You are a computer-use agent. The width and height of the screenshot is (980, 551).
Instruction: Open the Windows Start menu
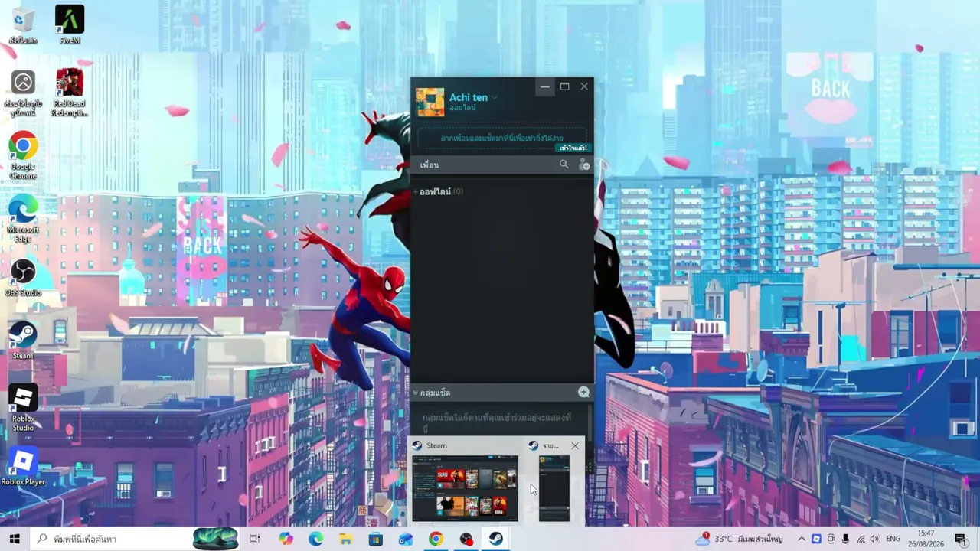point(15,539)
